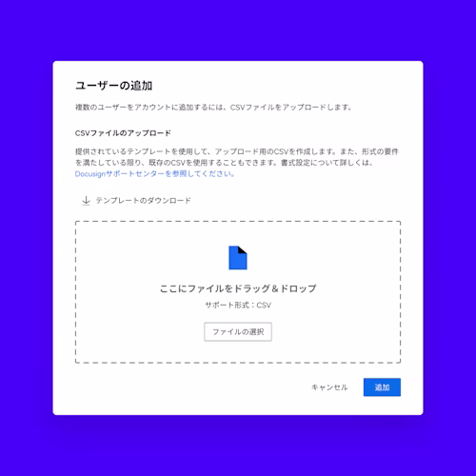The height and width of the screenshot is (476, 476).
Task: Confirm with the blue 追加 button
Action: click(382, 387)
